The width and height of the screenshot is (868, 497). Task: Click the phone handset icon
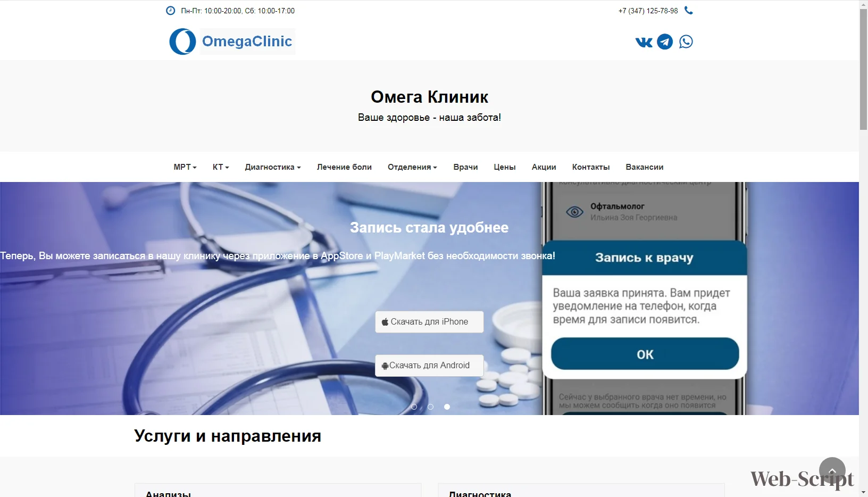point(689,10)
